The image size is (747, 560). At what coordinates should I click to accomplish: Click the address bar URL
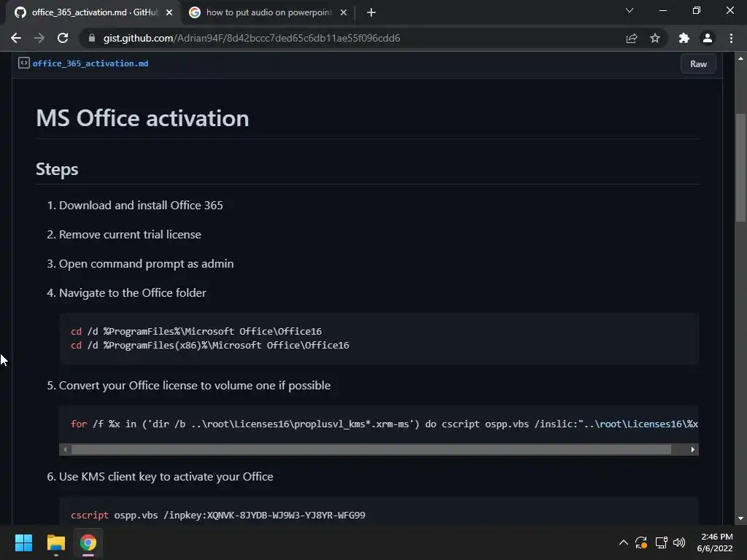pyautogui.click(x=252, y=38)
